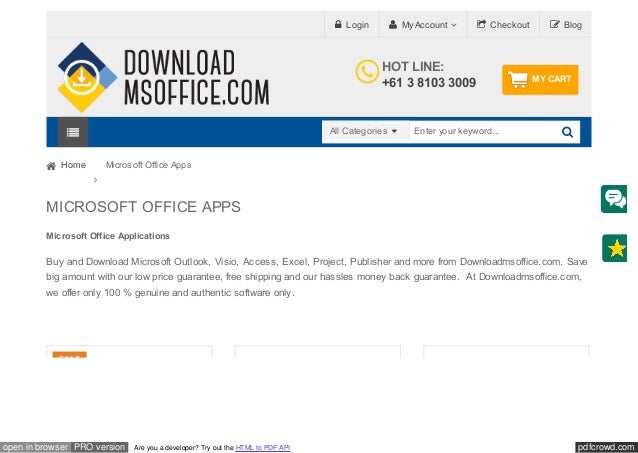Go to Checkout
This screenshot has height=453, width=638.
pyautogui.click(x=503, y=25)
